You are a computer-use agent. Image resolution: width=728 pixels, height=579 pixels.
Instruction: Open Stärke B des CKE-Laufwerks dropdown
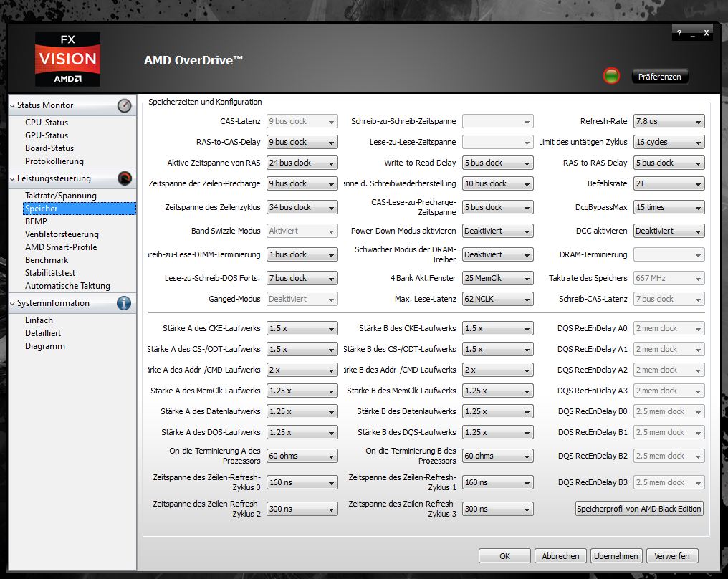[x=498, y=329]
